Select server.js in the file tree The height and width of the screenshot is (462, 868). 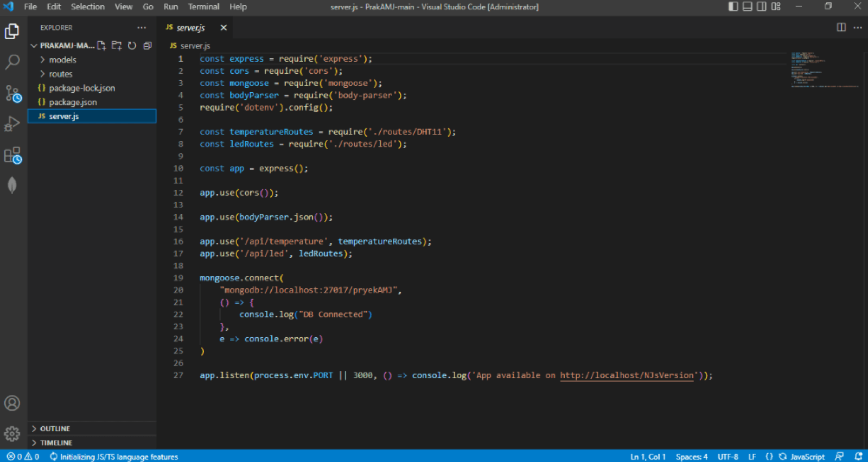[92, 116]
